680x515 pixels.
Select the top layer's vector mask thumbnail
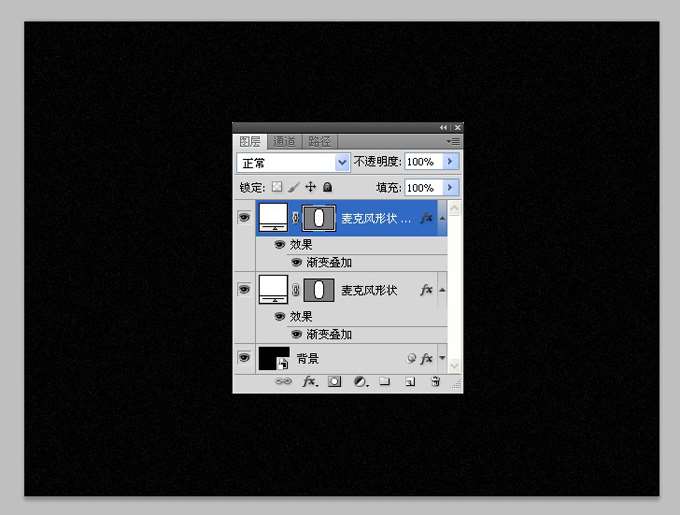(319, 218)
